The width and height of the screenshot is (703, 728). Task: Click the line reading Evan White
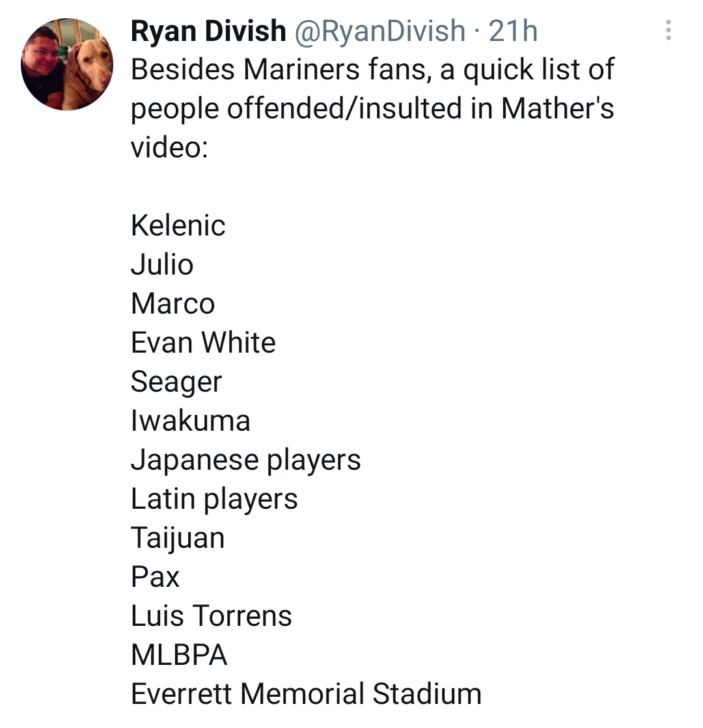click(x=203, y=342)
